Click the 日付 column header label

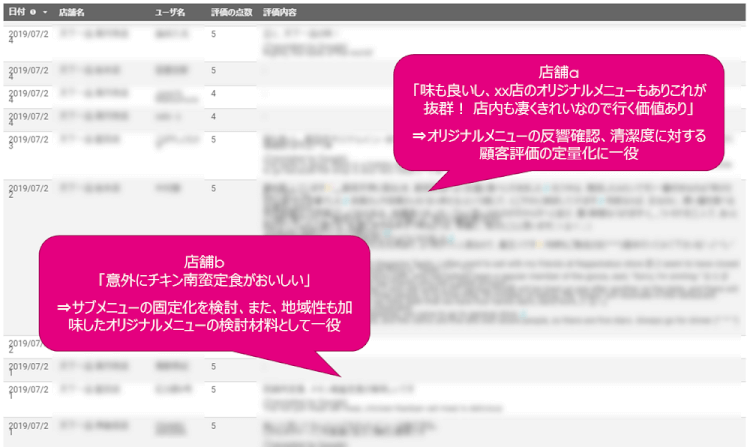17,12
